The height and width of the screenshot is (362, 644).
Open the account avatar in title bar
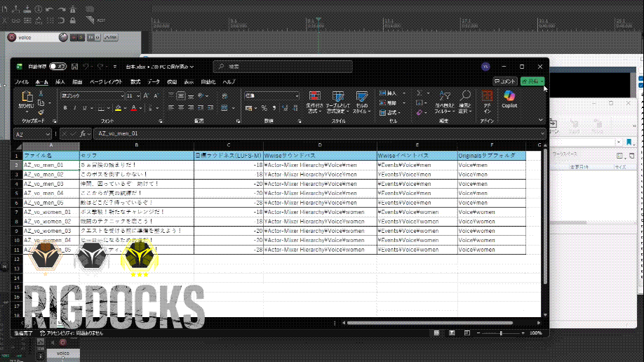485,67
